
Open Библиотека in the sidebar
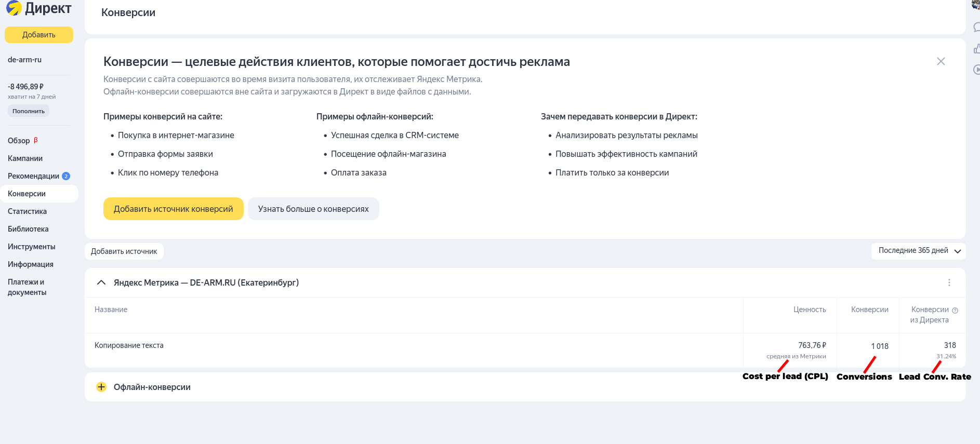pos(28,229)
